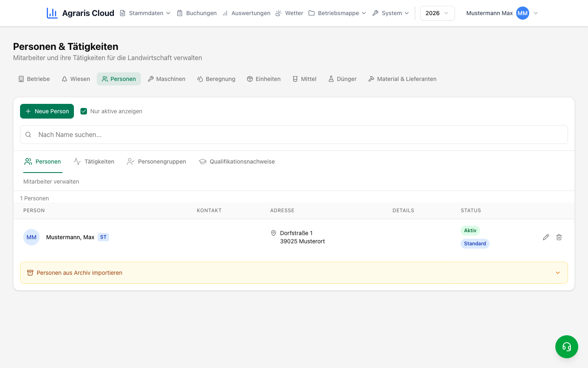Switch to Material & Lieferanten tab
588x368 pixels.
coord(402,79)
